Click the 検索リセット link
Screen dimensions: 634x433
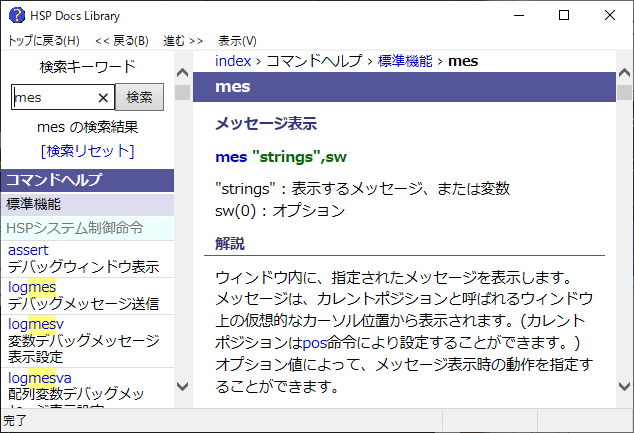point(87,151)
